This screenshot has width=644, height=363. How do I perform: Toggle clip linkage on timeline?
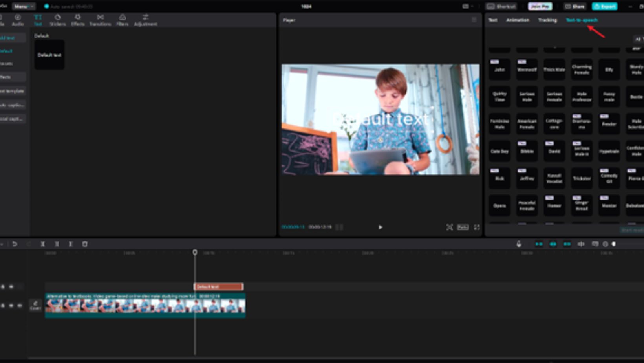point(567,244)
